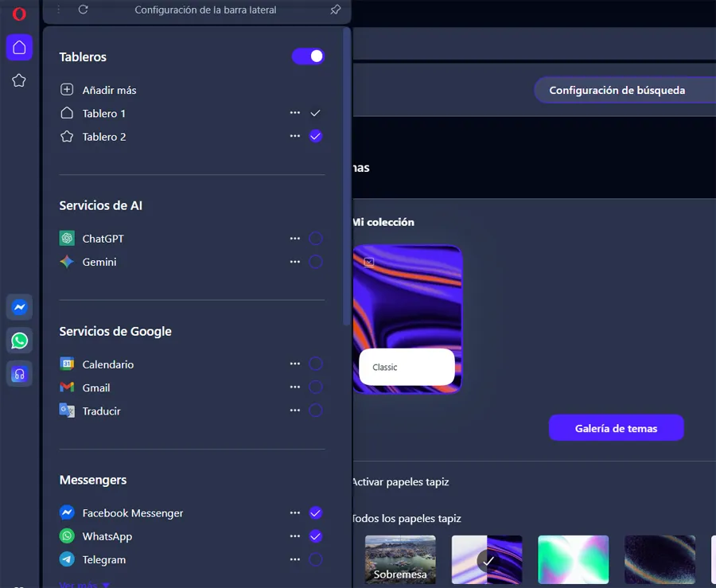Choose the Sobremesa wallpaper thumbnail

tap(400, 559)
